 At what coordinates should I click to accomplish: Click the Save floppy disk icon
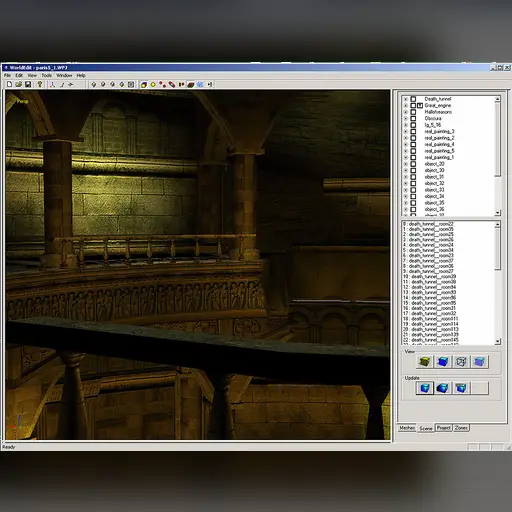(x=28, y=84)
